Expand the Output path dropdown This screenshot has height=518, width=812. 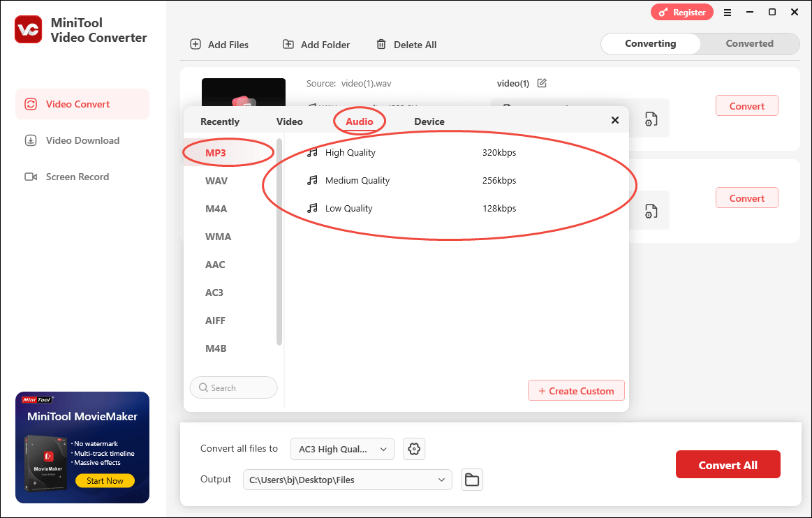tap(442, 480)
